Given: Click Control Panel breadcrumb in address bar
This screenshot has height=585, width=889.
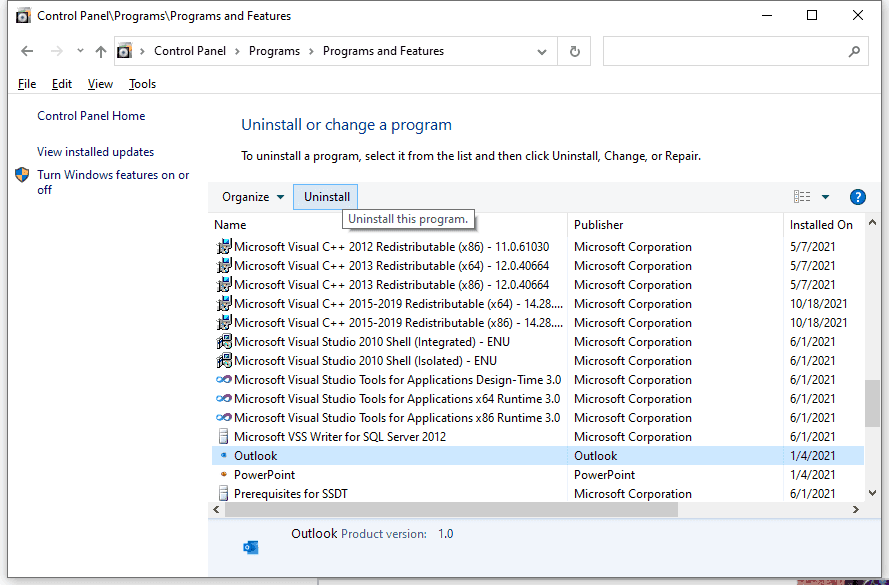Looking at the screenshot, I should coord(190,51).
